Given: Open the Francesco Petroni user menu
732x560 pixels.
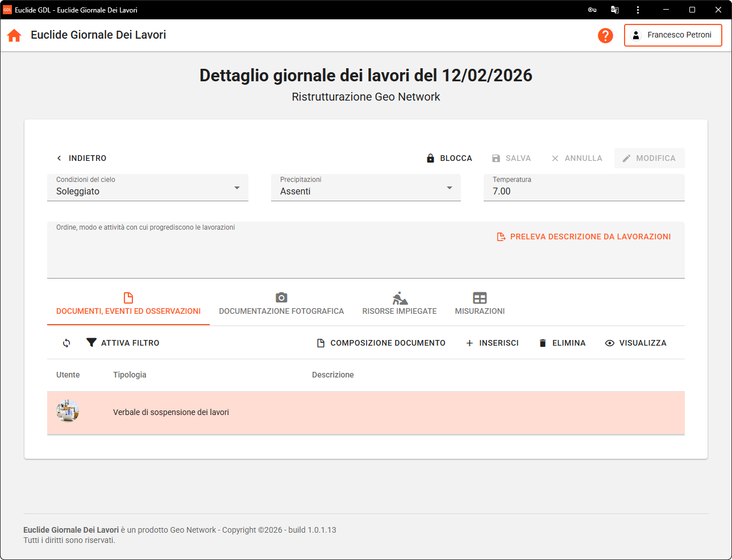Looking at the screenshot, I should click(x=673, y=35).
